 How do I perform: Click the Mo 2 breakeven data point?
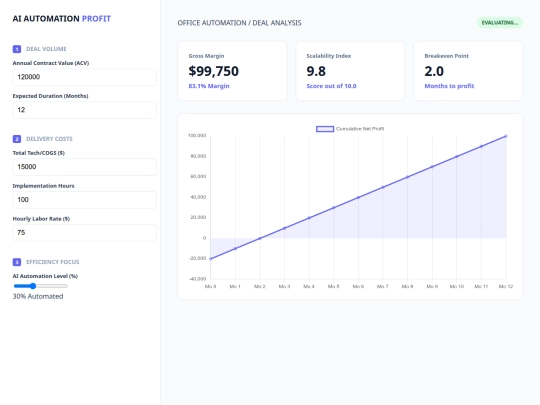click(x=260, y=238)
